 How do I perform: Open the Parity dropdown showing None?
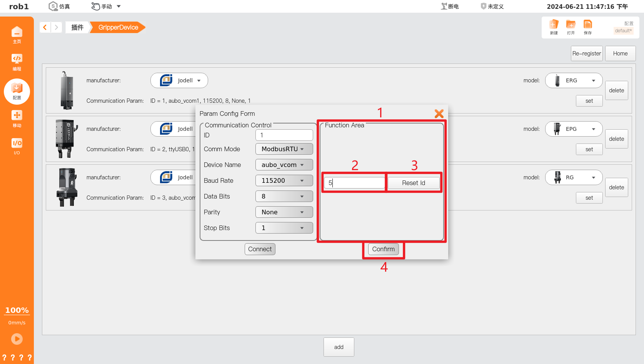point(284,212)
